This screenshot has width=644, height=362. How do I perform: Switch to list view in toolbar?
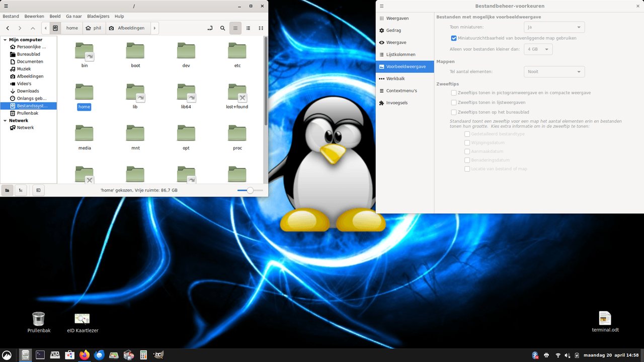click(248, 28)
